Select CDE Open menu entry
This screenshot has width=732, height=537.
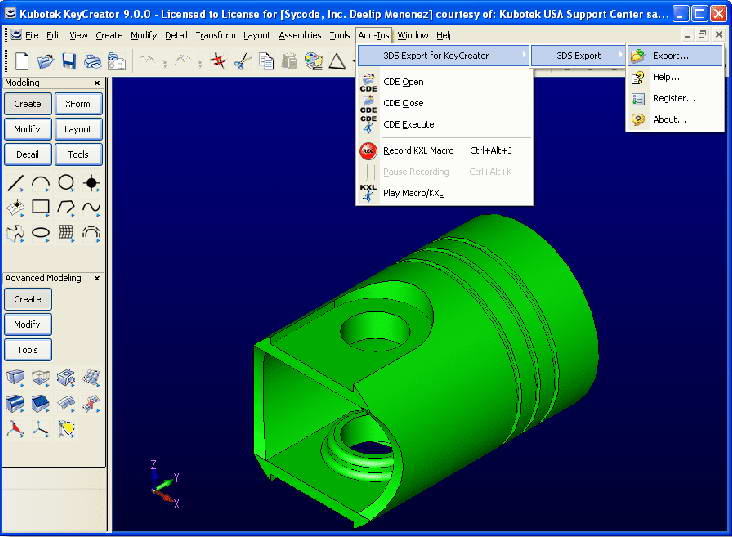coord(444,82)
